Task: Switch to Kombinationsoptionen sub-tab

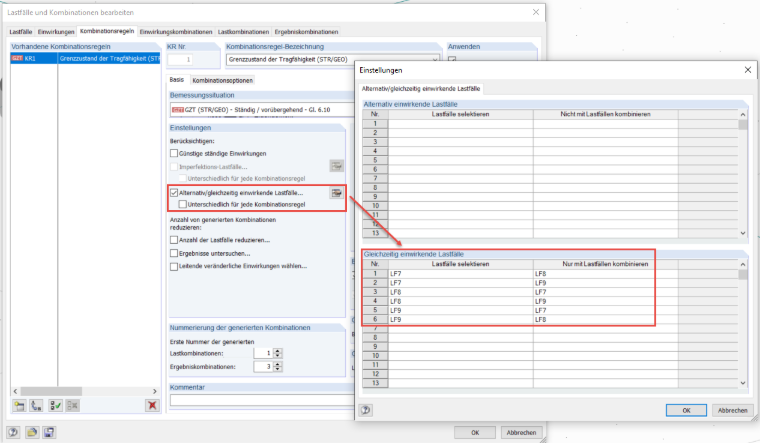Action: pos(222,80)
